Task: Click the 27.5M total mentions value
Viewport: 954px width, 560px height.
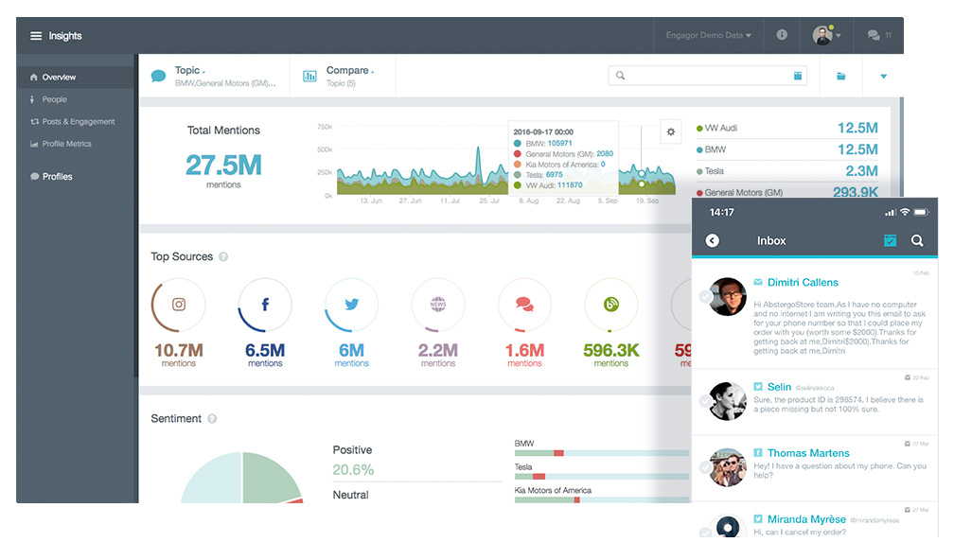Action: (223, 165)
